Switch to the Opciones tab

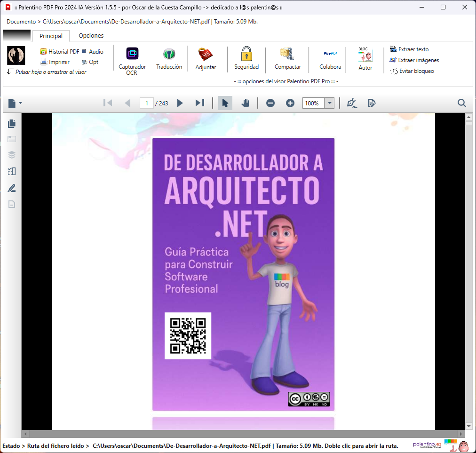click(91, 36)
